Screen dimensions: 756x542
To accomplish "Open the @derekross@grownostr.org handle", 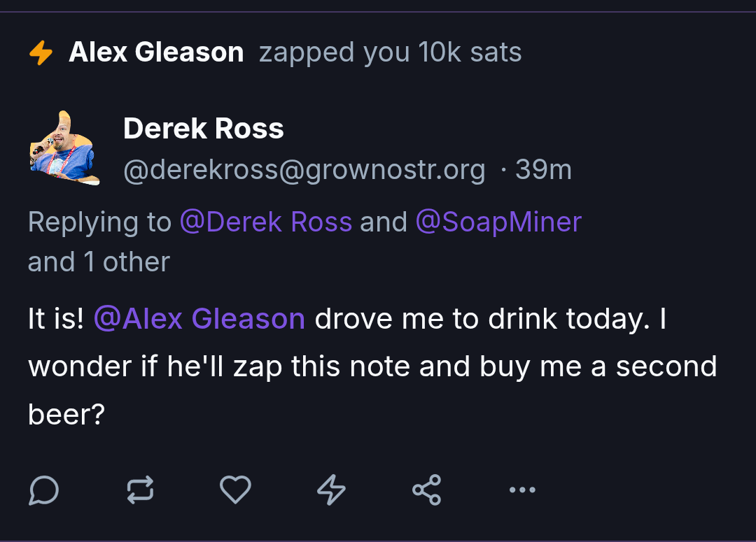I will 304,170.
